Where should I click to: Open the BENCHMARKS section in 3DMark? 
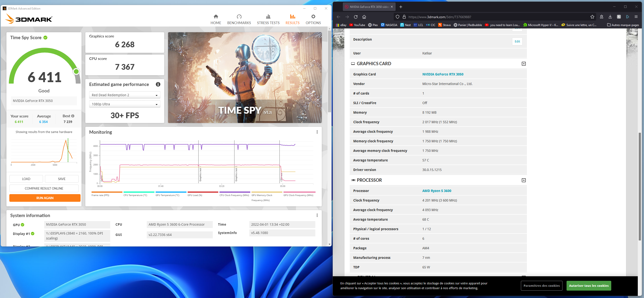tap(239, 20)
